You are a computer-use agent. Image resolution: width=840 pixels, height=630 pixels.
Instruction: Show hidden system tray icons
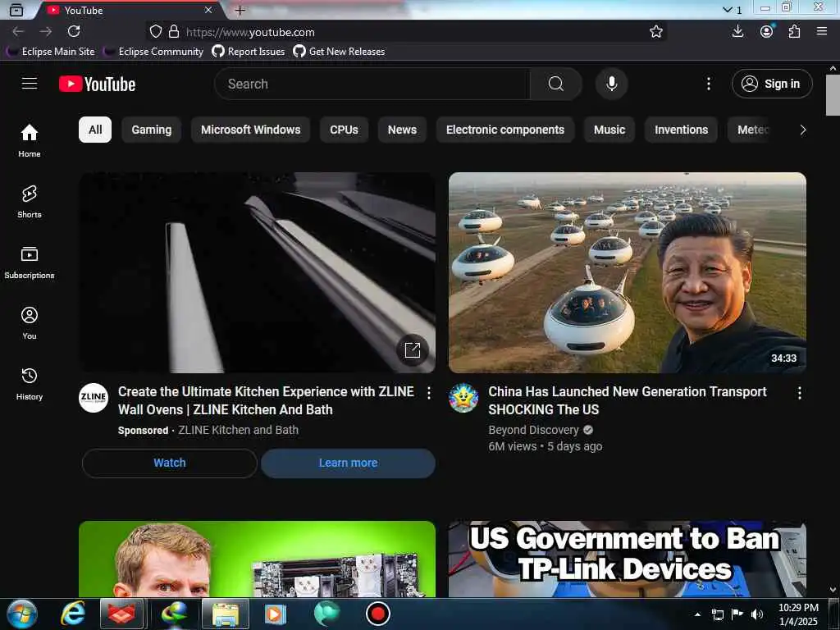tap(697, 614)
